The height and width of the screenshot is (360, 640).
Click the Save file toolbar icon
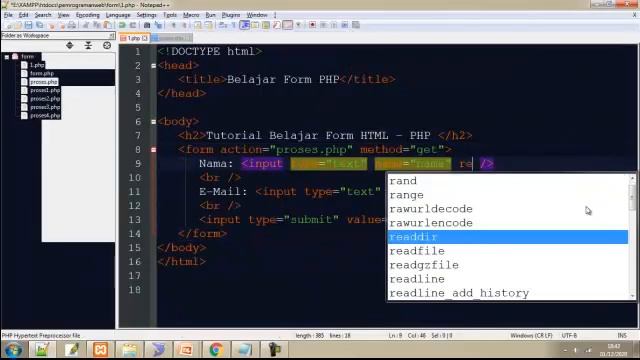(28, 25)
